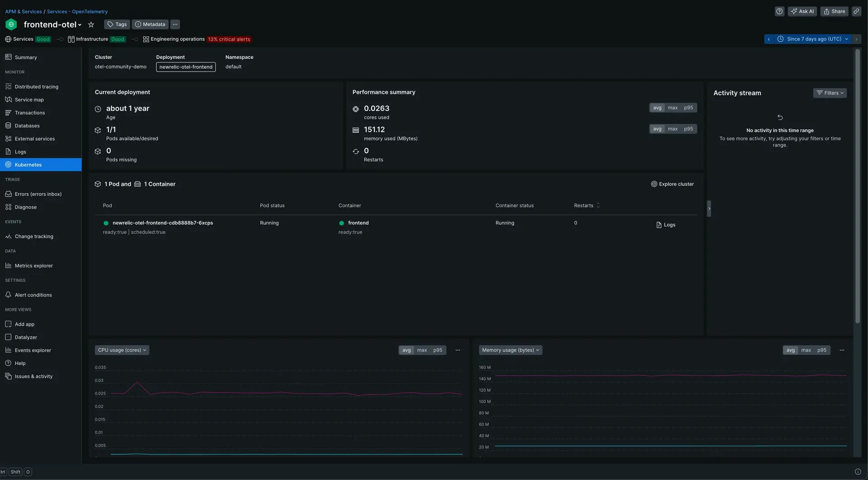Set cores used summary to p95
This screenshot has width=868, height=480.
688,108
